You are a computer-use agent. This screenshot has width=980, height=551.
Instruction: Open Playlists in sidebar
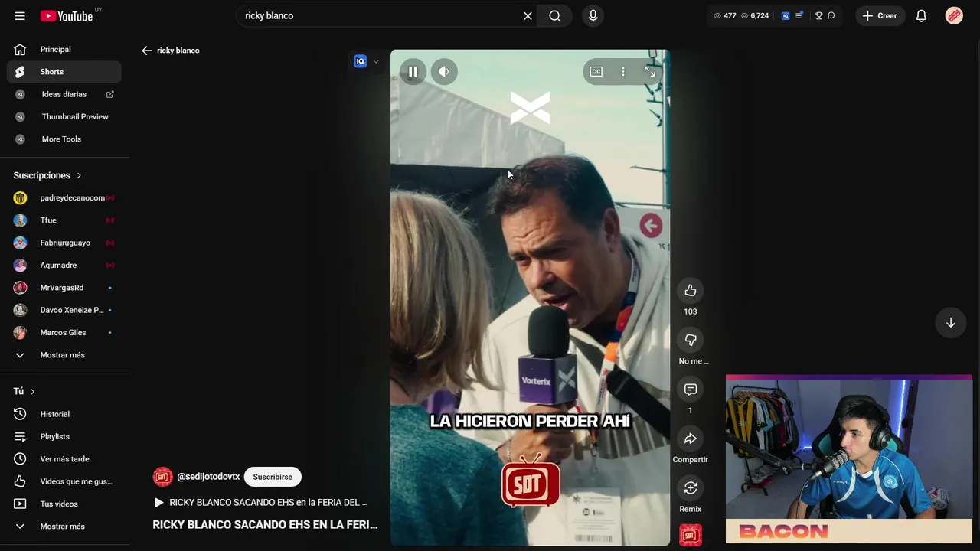point(64,436)
